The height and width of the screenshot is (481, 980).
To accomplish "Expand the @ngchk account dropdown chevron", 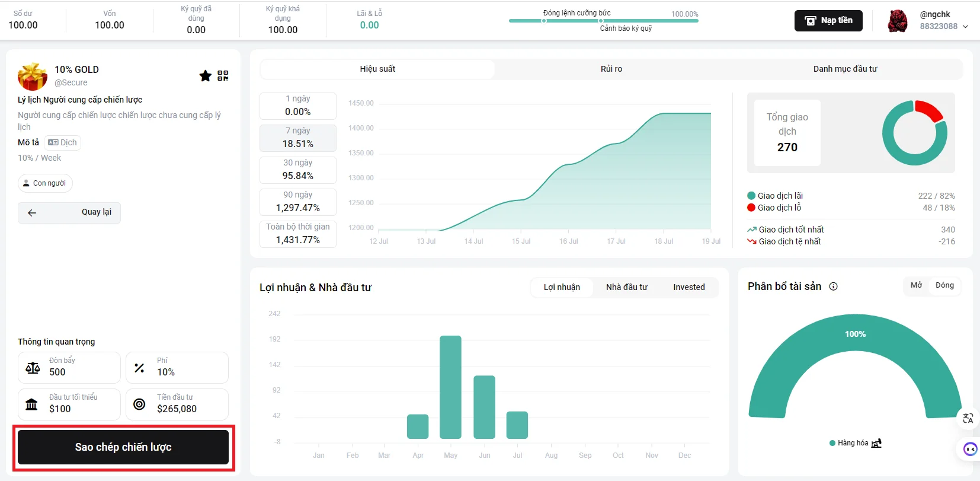I will click(965, 27).
